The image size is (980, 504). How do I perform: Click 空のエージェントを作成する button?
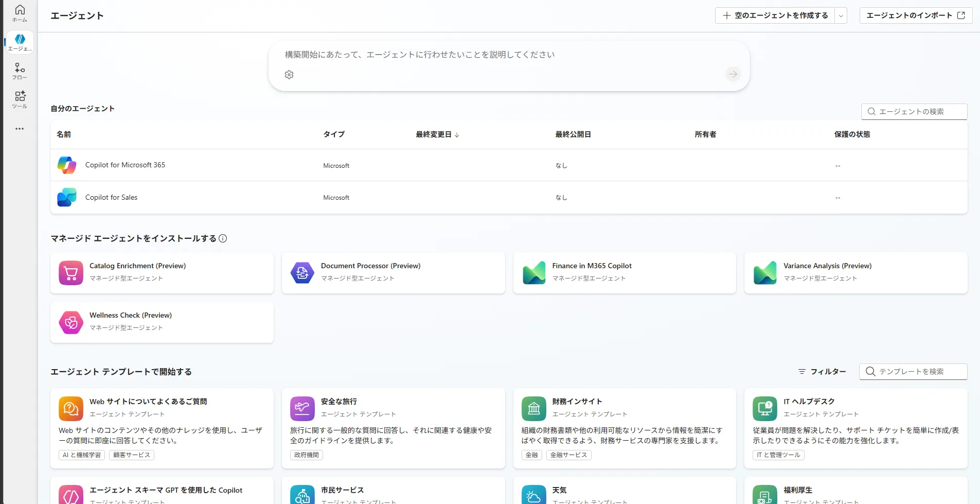tap(775, 15)
